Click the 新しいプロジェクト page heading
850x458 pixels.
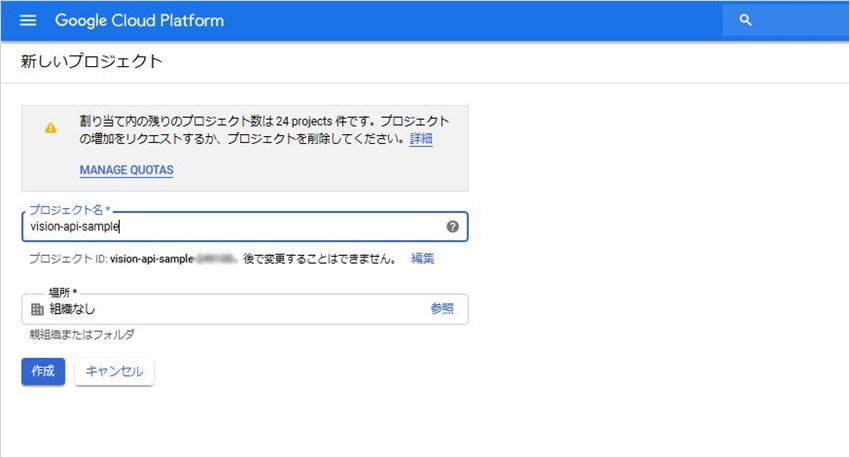point(92,61)
